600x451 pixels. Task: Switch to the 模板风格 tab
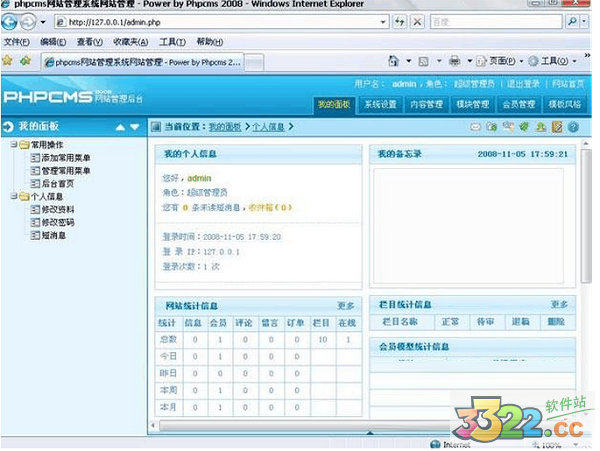[x=564, y=104]
